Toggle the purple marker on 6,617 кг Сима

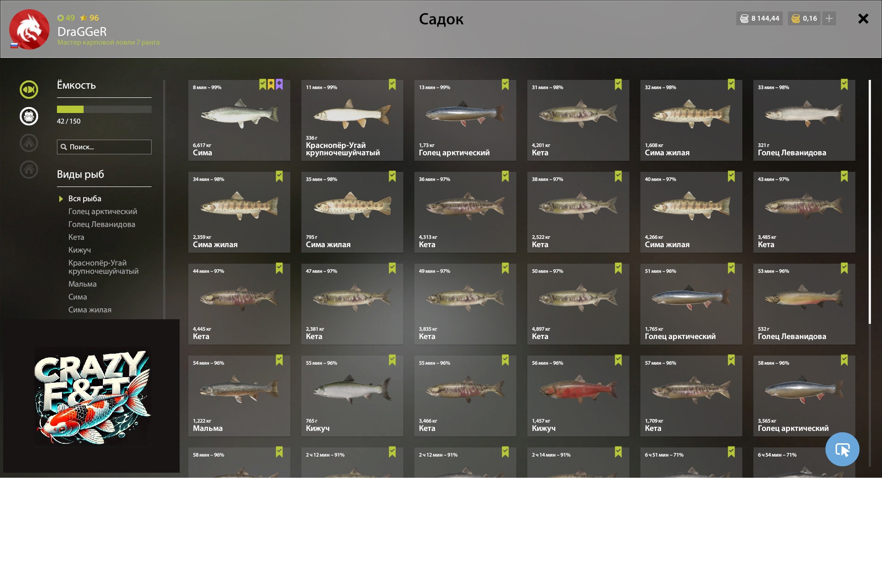pos(279,85)
